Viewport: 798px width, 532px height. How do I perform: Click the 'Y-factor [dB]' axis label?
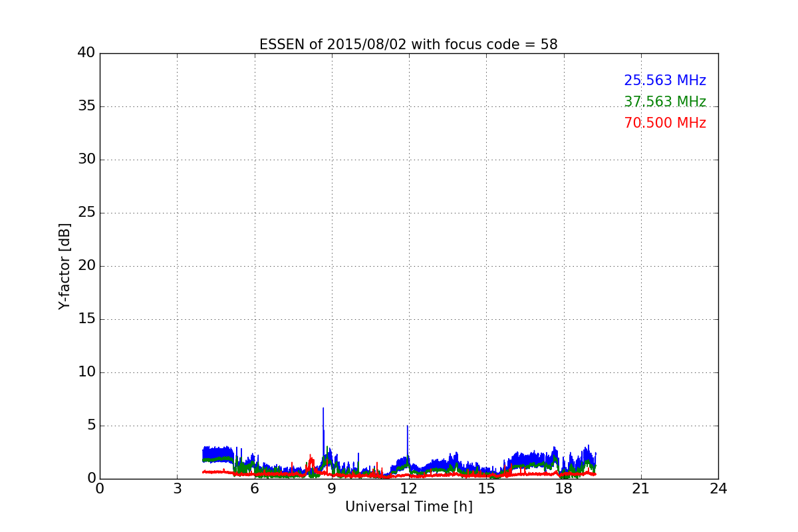(x=65, y=266)
